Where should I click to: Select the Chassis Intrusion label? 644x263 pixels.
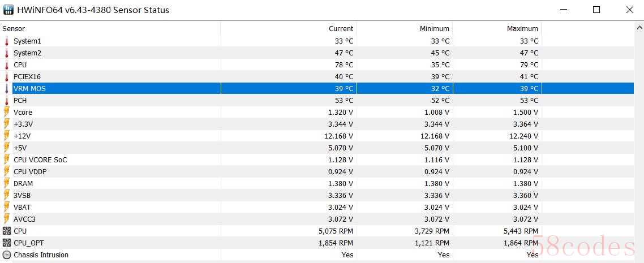click(41, 255)
